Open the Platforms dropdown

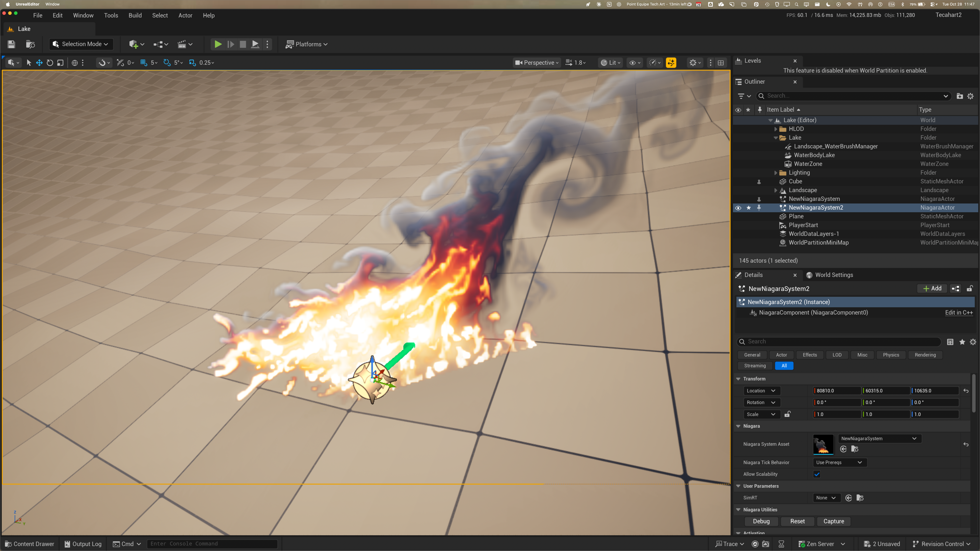(x=307, y=44)
